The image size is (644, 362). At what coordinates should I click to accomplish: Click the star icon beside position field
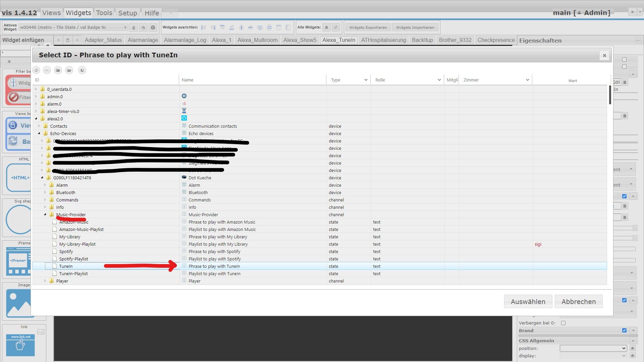[x=633, y=348]
